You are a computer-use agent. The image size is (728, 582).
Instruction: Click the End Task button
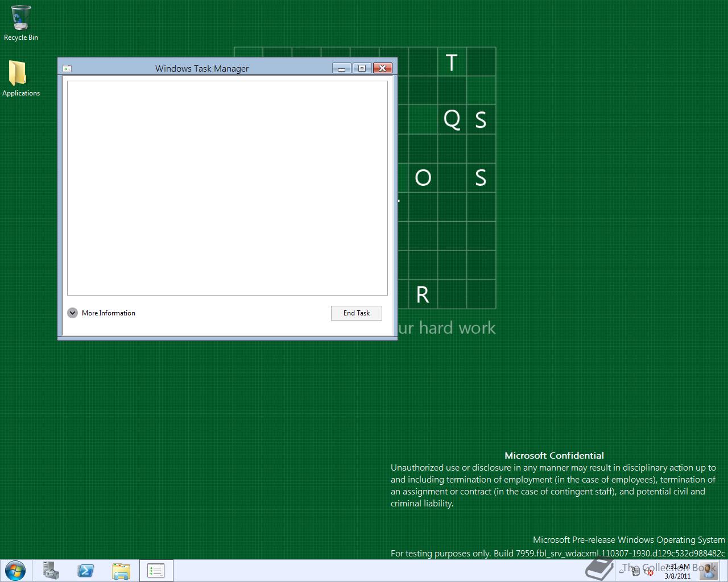(x=357, y=313)
